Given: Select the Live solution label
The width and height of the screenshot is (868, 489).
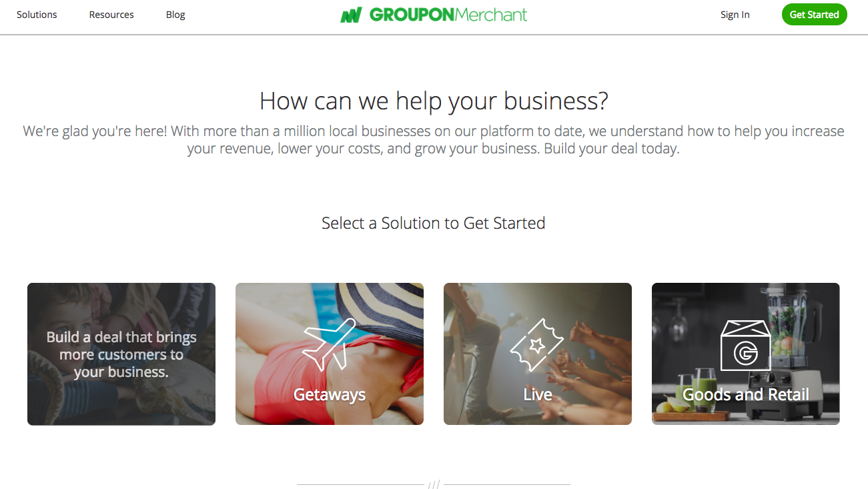Looking at the screenshot, I should click(x=537, y=395).
